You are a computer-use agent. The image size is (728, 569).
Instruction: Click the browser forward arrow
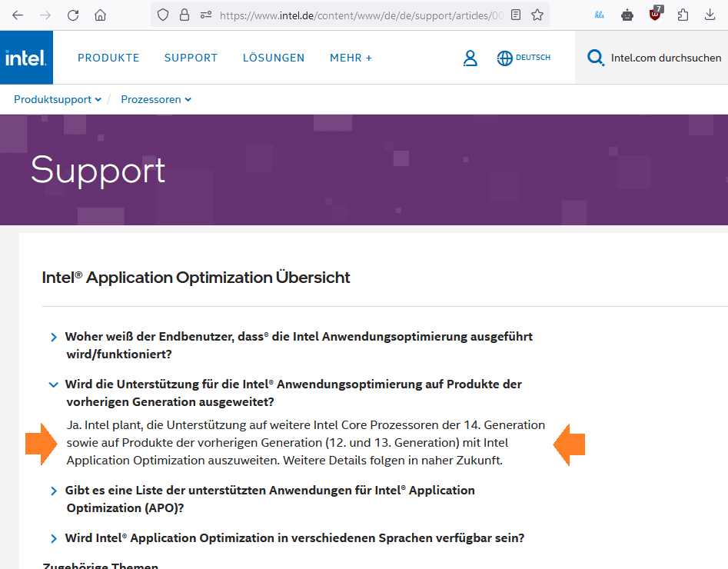click(x=45, y=15)
